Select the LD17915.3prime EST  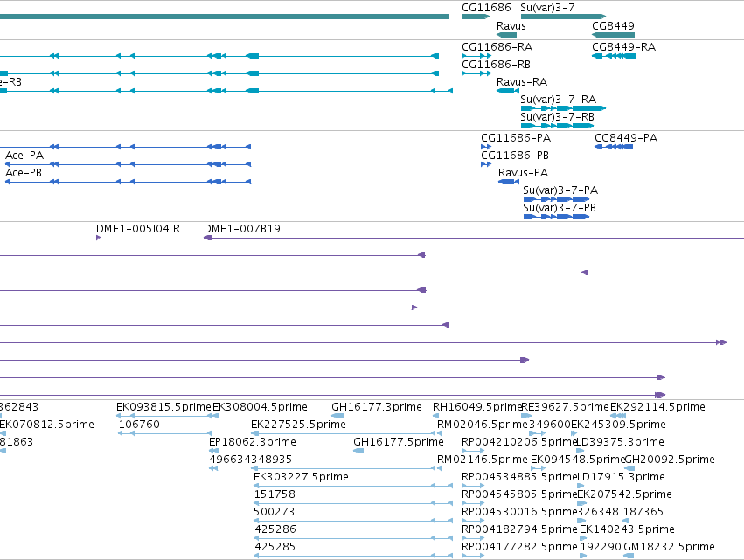coord(580,486)
